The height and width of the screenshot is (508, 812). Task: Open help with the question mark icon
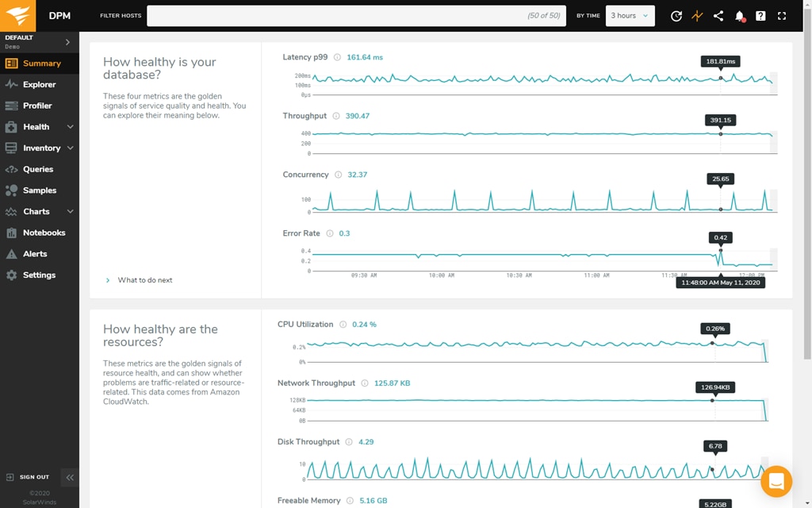[x=760, y=15]
